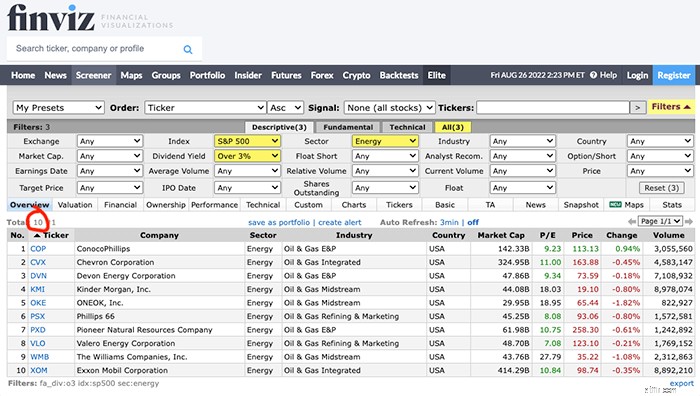Open the Home menu item
Image resolution: width=700 pixels, height=396 pixels.
pyautogui.click(x=23, y=75)
